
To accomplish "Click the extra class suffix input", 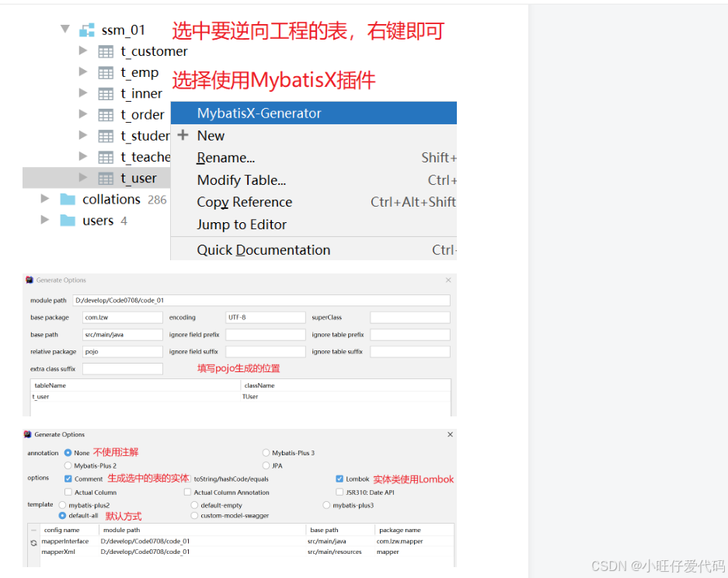I will 123,368.
